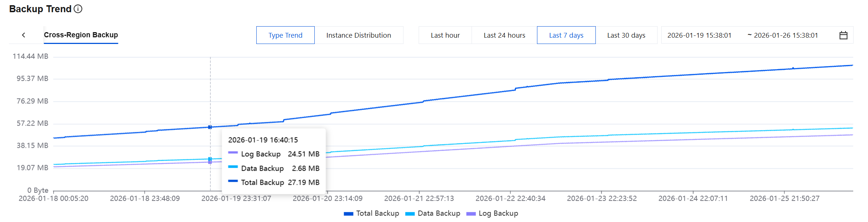Select the Last 24 hours range
Viewport: 868px width, 222px height.
tap(504, 35)
